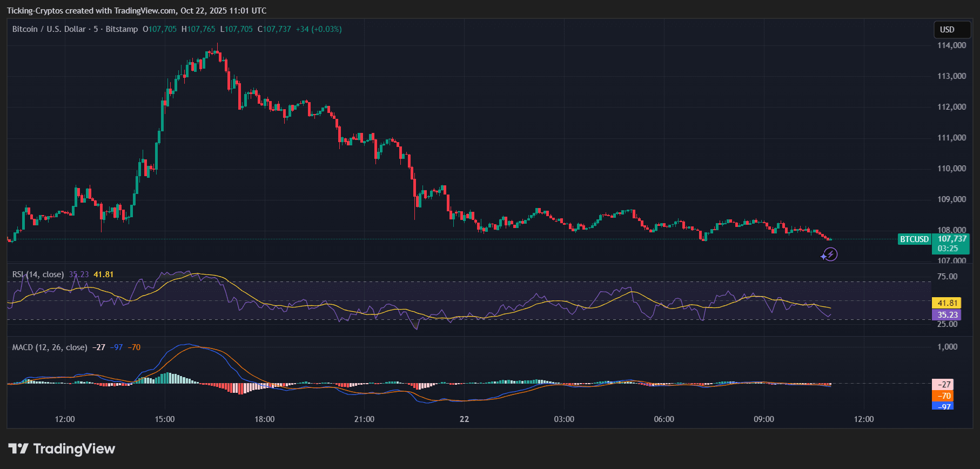Click the 09:00 time axis label
The height and width of the screenshot is (469, 980).
[764, 419]
